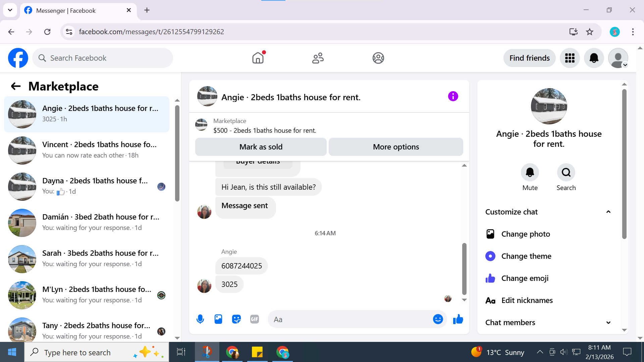Click the More options button
This screenshot has height=362, width=644.
(x=396, y=147)
